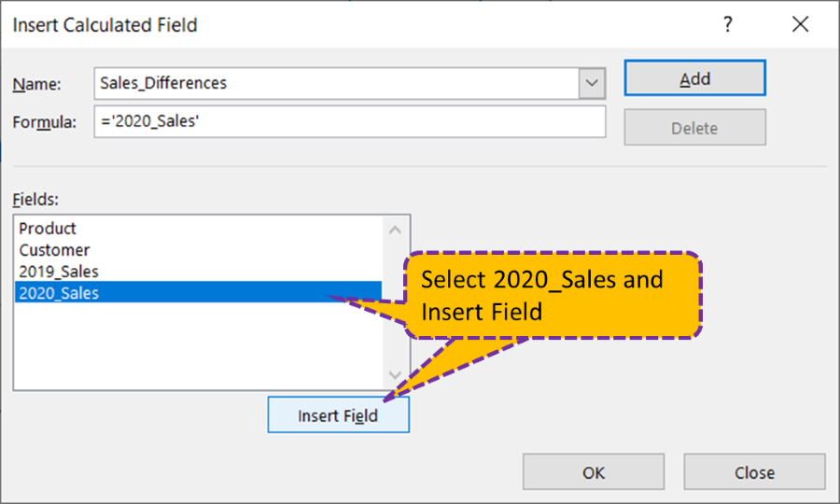Click the Insert Calculated Field title bar
Viewport: 840px width, 504px height.
[280, 25]
